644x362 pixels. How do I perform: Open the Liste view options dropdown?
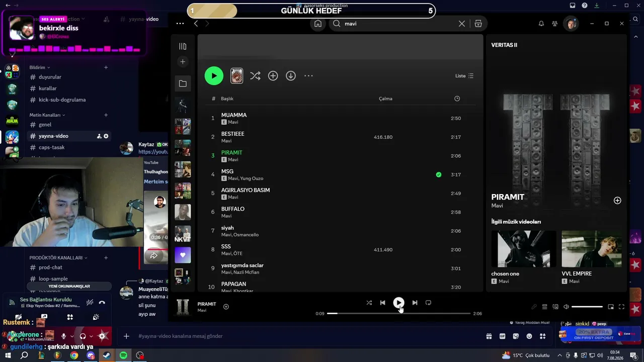pos(464,76)
